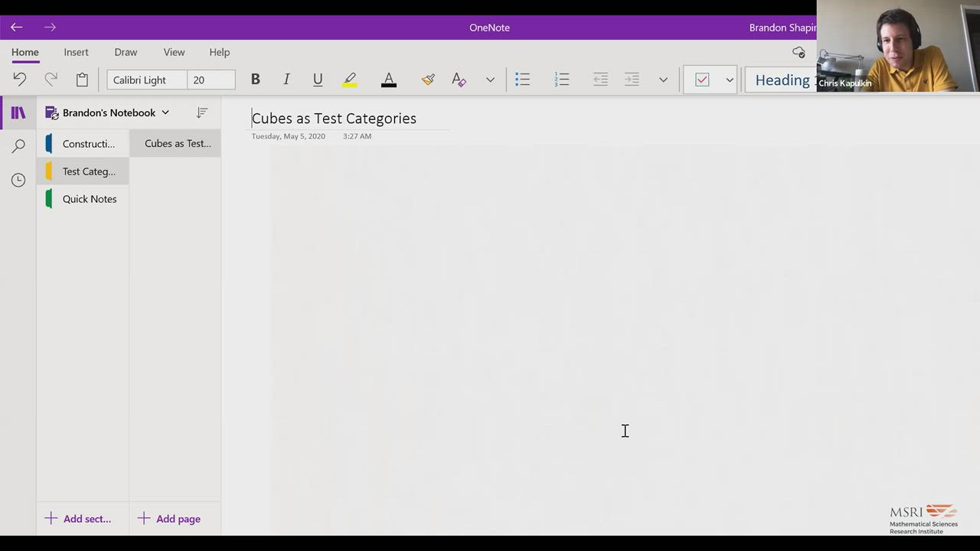
Task: Insert a bulleted list
Action: click(523, 80)
